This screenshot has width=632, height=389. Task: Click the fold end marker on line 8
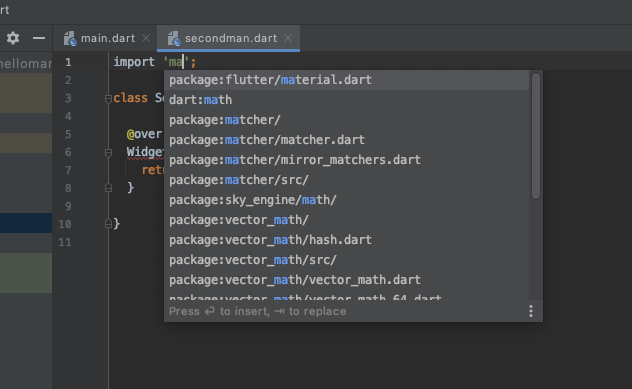point(108,188)
